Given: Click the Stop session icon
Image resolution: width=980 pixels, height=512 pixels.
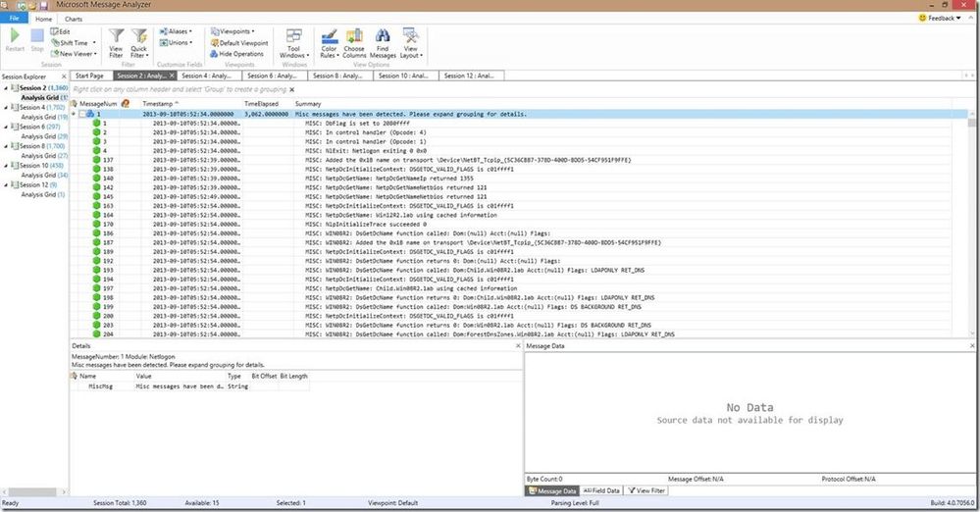Looking at the screenshot, I should click(37, 35).
